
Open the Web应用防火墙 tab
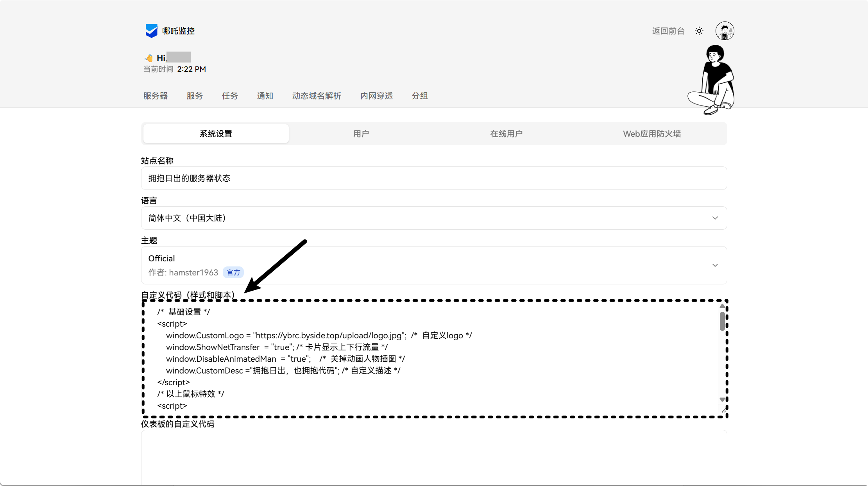click(652, 134)
